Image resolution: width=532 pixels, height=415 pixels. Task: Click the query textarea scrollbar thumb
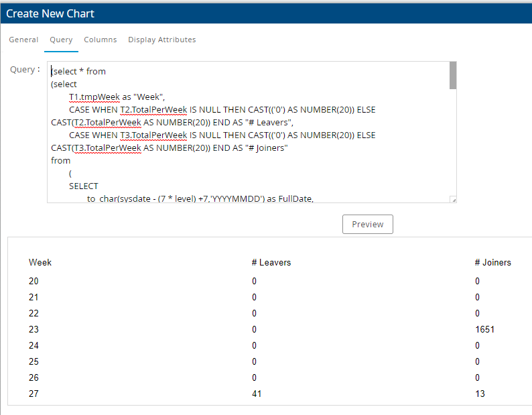(x=453, y=75)
